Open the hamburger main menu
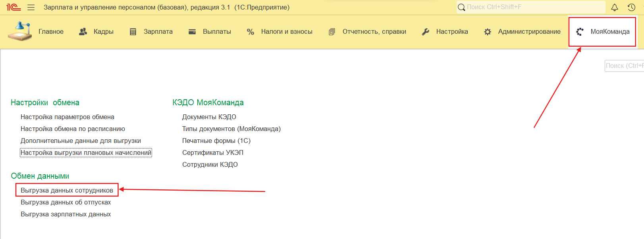The width and height of the screenshot is (644, 239). tap(31, 7)
